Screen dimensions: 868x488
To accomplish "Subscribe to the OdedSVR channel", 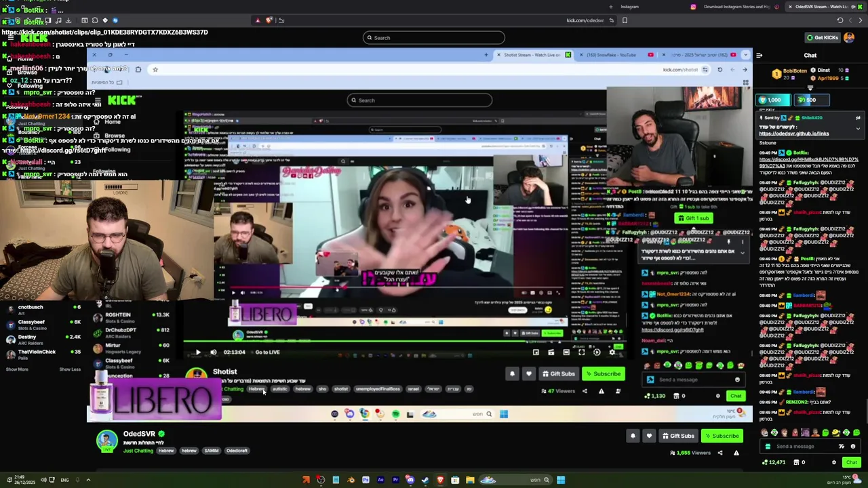I will [x=722, y=436].
